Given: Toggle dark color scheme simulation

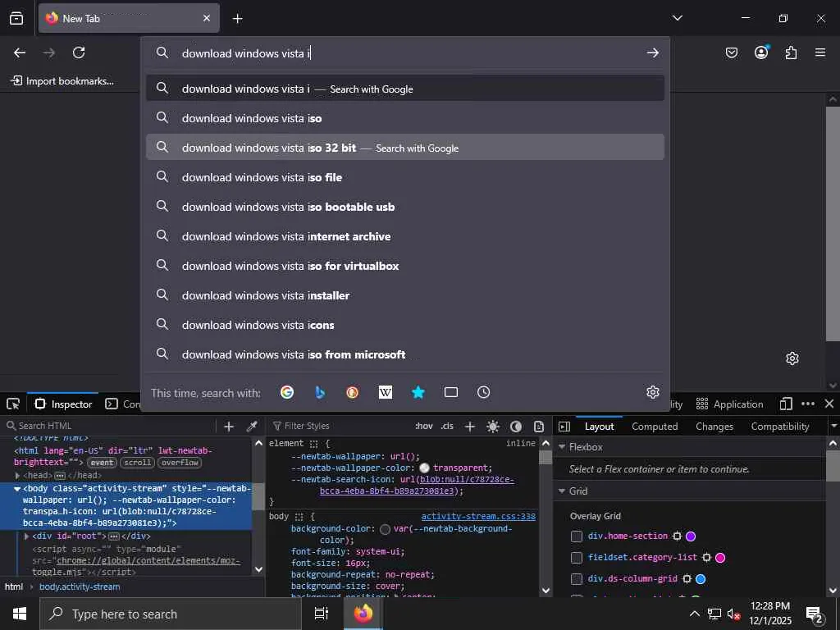Looking at the screenshot, I should click(516, 426).
